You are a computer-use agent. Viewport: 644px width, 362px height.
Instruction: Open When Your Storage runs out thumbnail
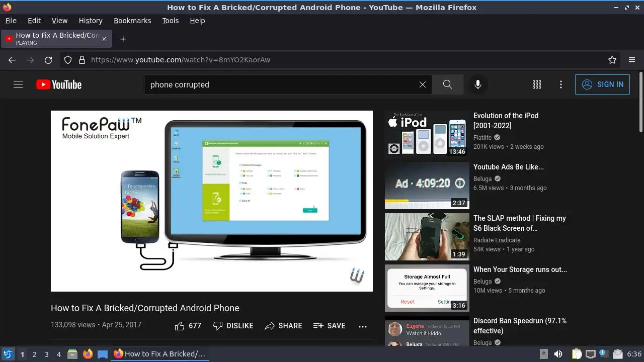point(427,288)
